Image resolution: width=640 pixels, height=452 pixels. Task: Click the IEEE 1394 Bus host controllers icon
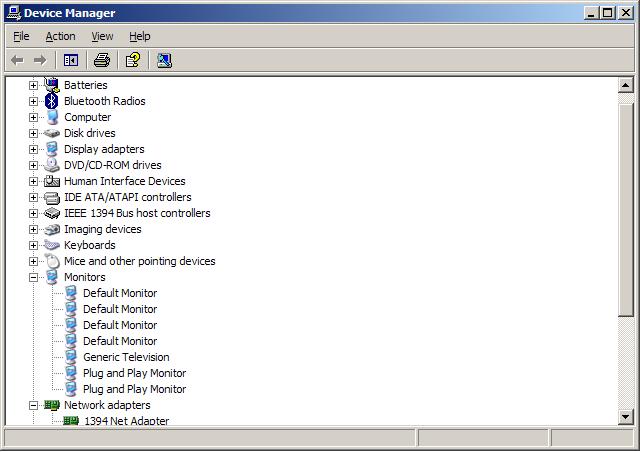(x=52, y=213)
